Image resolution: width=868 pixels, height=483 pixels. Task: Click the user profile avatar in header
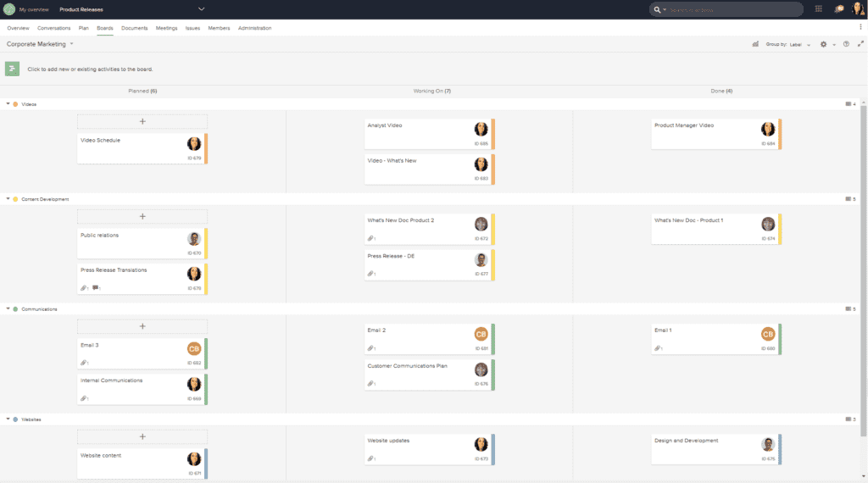point(858,8)
